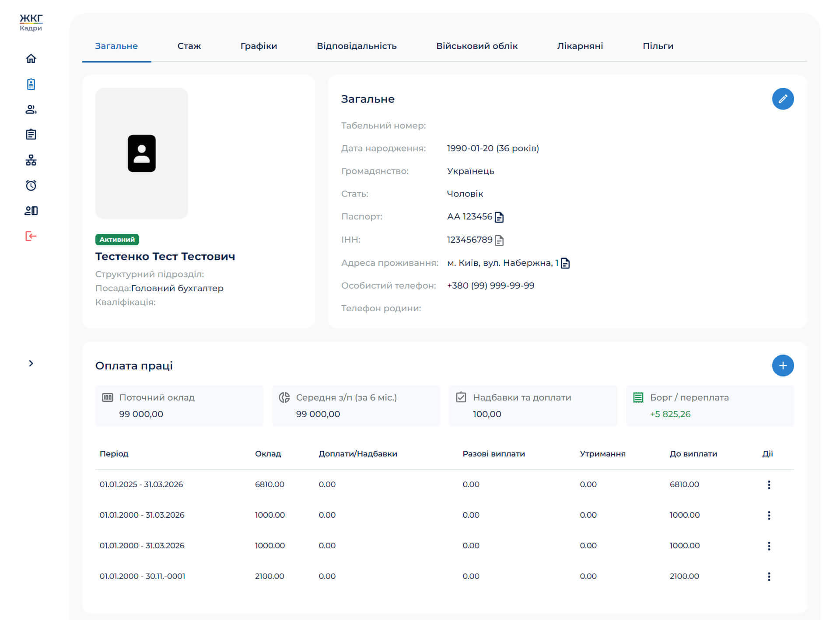The image size is (840, 620).
Task: Open actions menu for 2100.00 salary row
Action: (769, 576)
